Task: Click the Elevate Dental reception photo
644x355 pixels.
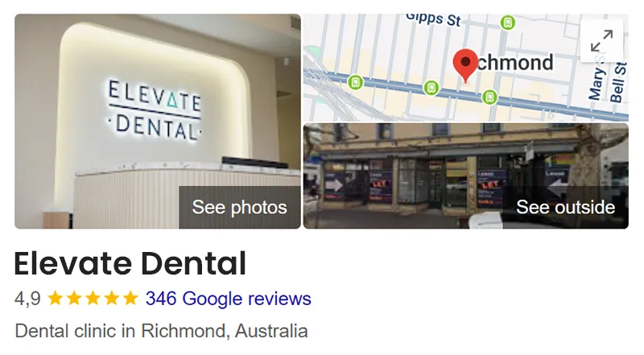Action: click(158, 122)
